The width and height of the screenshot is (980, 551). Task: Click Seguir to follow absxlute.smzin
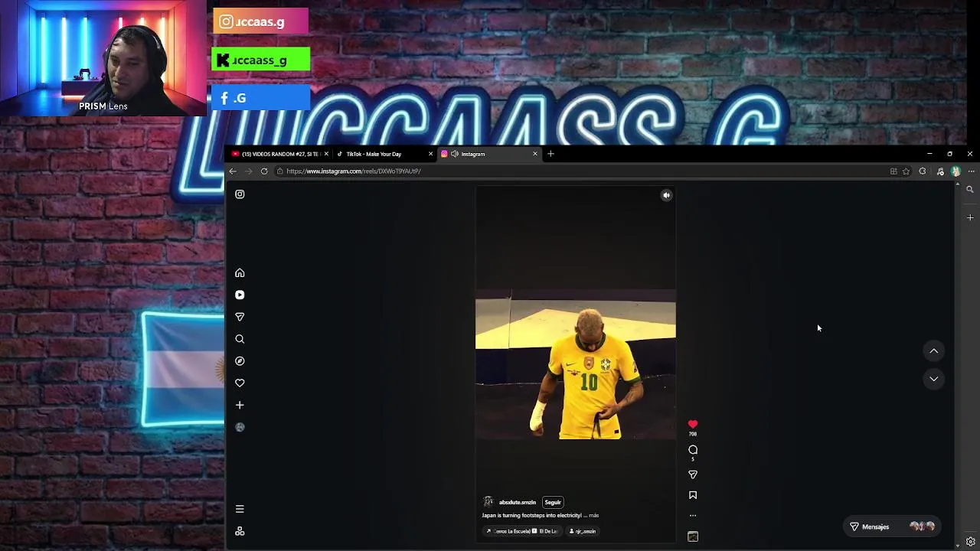coord(553,502)
